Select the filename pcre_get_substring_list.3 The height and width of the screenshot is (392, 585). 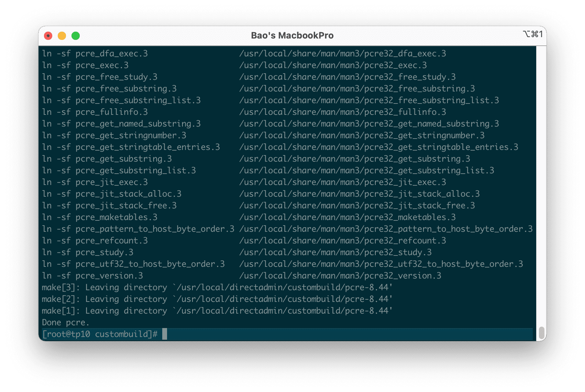[x=137, y=170]
